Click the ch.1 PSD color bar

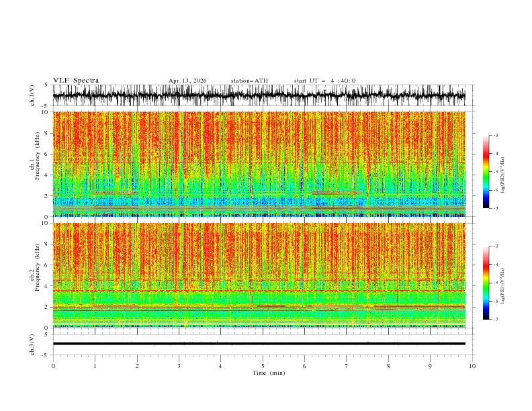pos(486,172)
